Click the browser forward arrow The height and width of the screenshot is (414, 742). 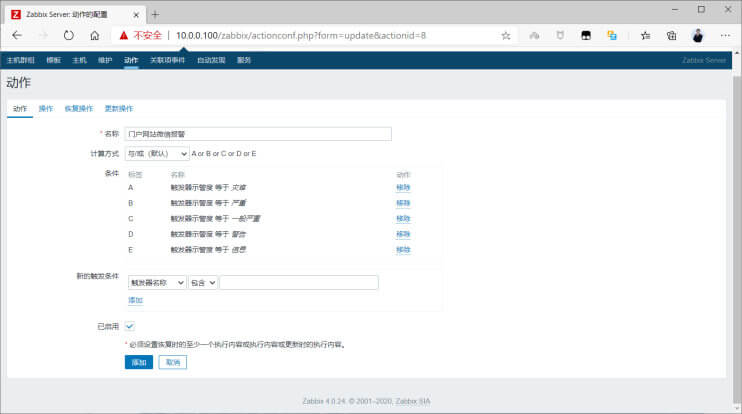pyautogui.click(x=43, y=35)
